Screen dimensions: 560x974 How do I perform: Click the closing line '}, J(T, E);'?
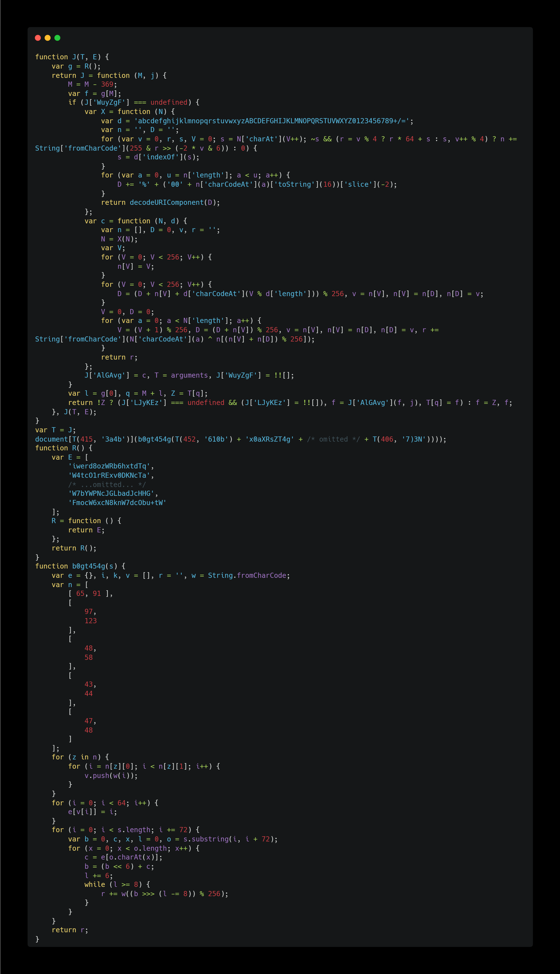coord(74,412)
